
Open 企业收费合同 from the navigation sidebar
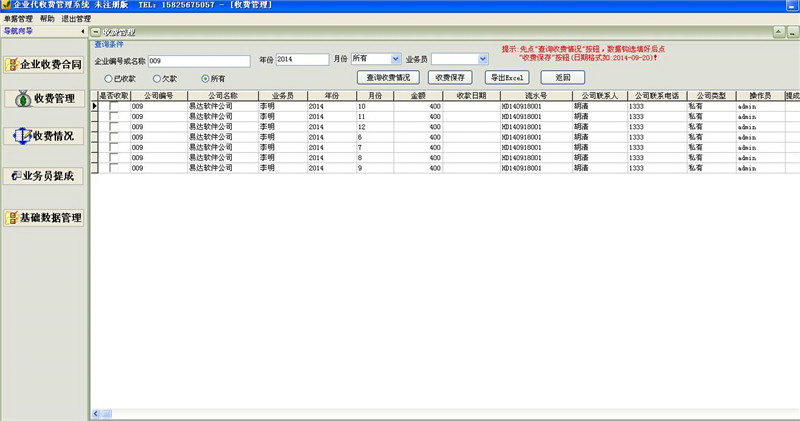click(x=42, y=65)
